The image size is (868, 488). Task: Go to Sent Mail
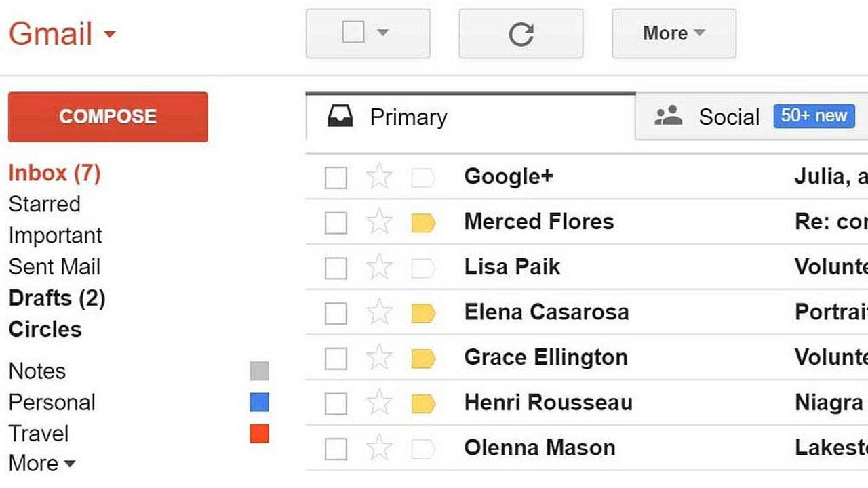54,267
